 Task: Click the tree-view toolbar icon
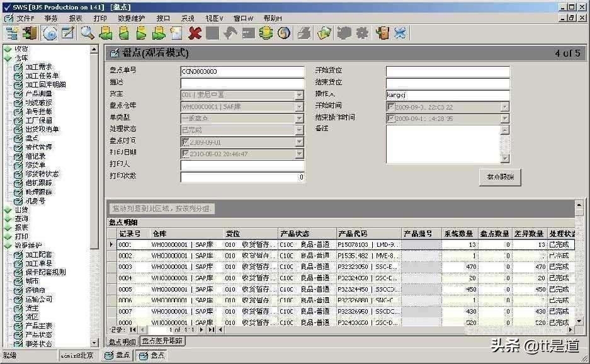click(x=12, y=33)
